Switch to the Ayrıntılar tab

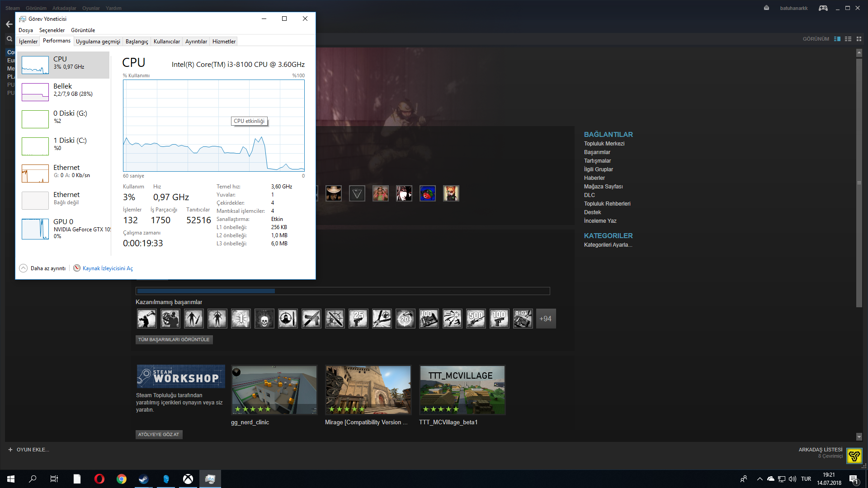coord(196,42)
